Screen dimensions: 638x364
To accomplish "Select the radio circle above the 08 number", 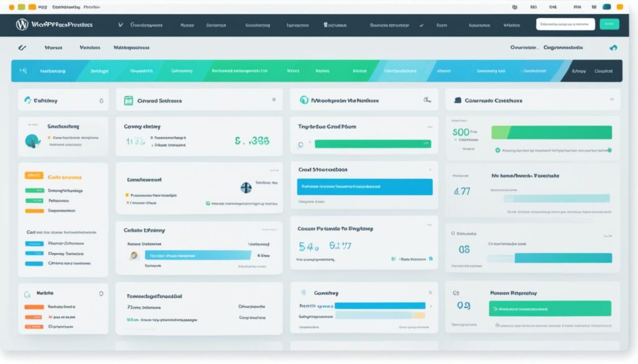I will 453,233.
